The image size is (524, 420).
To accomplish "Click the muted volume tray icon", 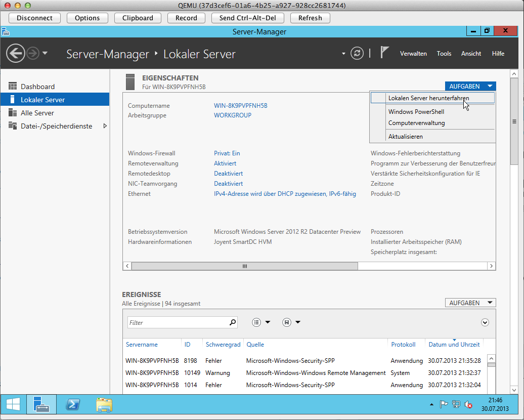I will pos(468,405).
